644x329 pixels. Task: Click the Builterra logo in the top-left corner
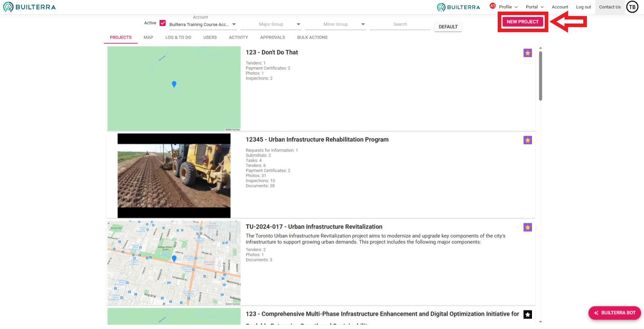(x=29, y=7)
